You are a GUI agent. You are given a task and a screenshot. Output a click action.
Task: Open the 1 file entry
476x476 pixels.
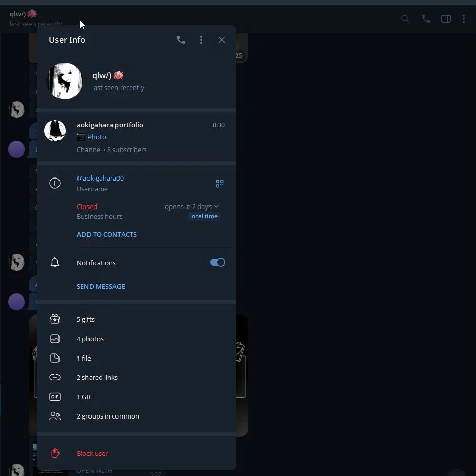136,358
